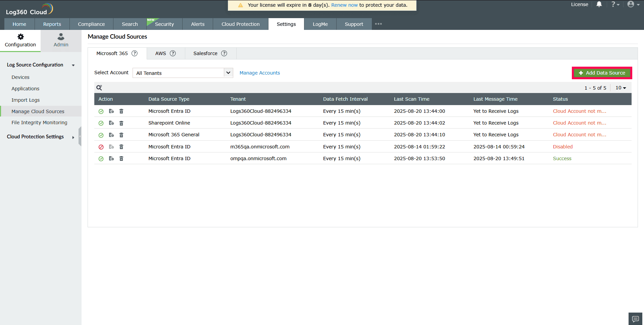The height and width of the screenshot is (325, 644).
Task: Open the LogMe tab
Action: [320, 24]
